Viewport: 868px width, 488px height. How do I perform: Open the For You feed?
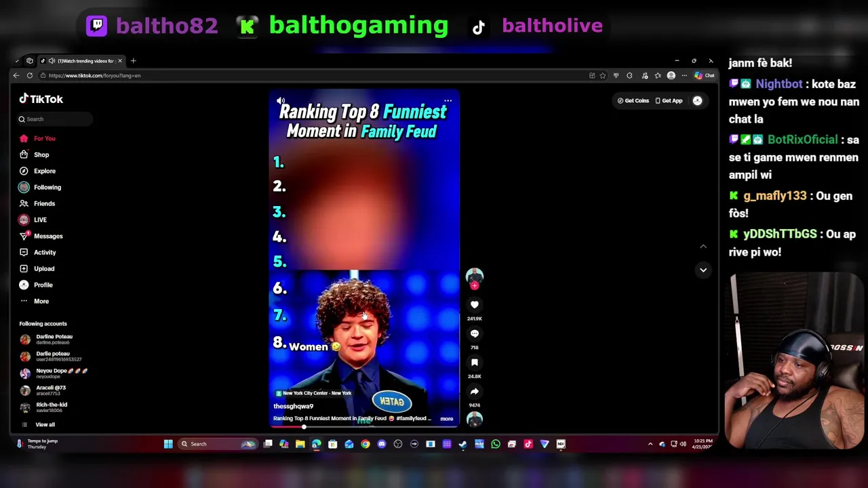(37, 138)
